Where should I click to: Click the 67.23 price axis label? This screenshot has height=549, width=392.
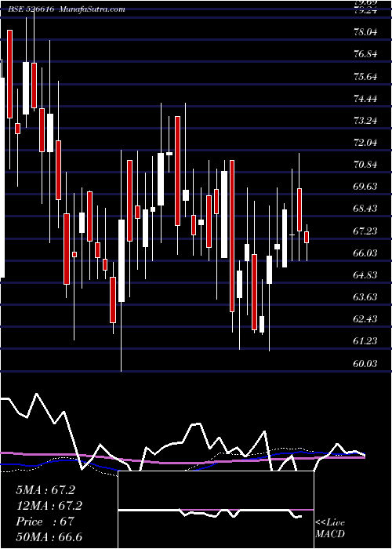coord(365,231)
